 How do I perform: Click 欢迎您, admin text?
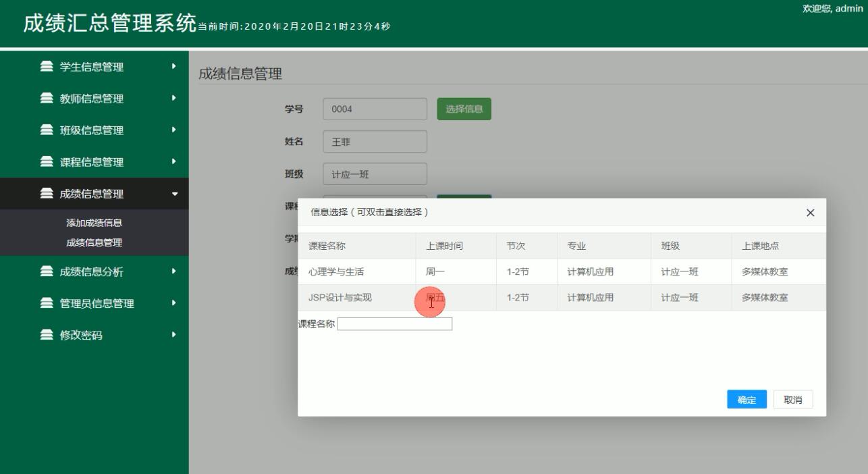point(833,8)
